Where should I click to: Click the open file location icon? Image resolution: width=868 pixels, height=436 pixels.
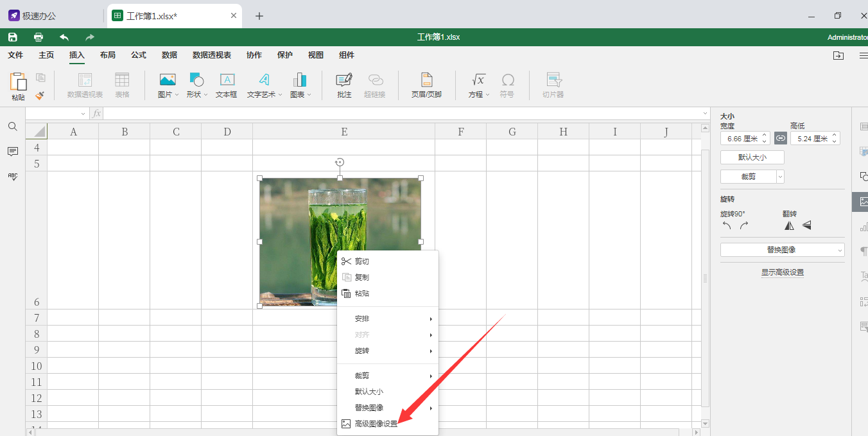click(x=838, y=56)
